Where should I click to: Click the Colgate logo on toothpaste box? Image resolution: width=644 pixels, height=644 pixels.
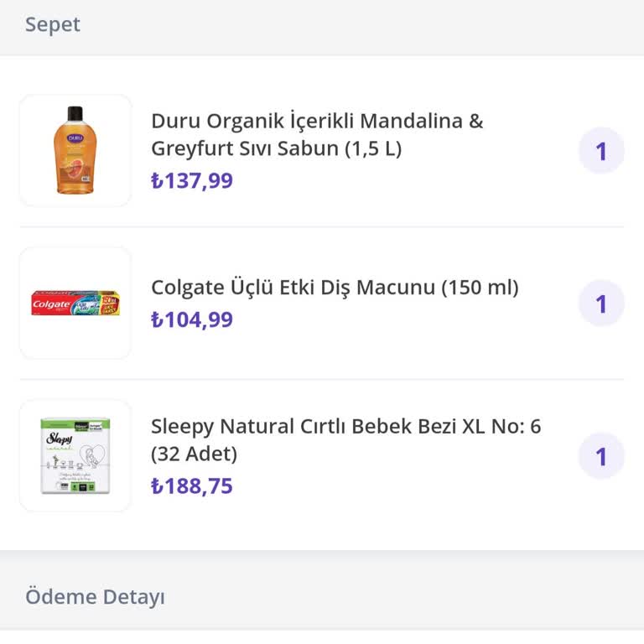(x=51, y=304)
